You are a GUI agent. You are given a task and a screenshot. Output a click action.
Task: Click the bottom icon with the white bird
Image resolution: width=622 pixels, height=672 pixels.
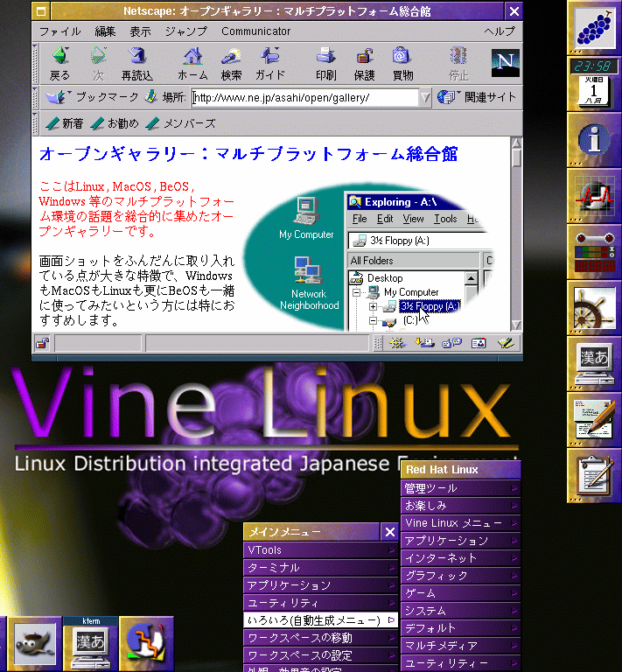click(146, 644)
